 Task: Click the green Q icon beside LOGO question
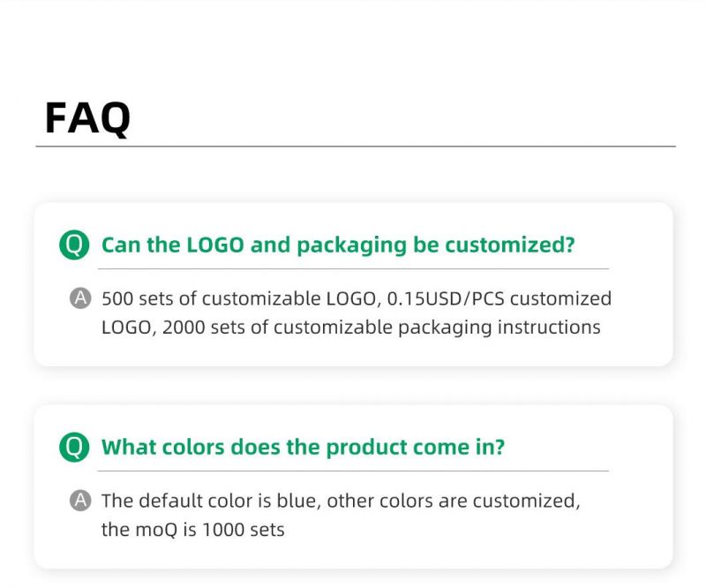74,245
